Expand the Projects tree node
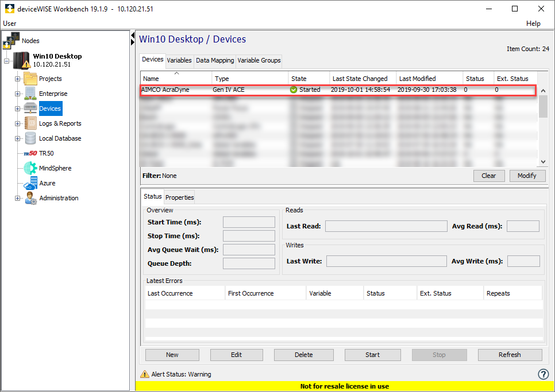Image resolution: width=555 pixels, height=392 pixels. point(17,79)
